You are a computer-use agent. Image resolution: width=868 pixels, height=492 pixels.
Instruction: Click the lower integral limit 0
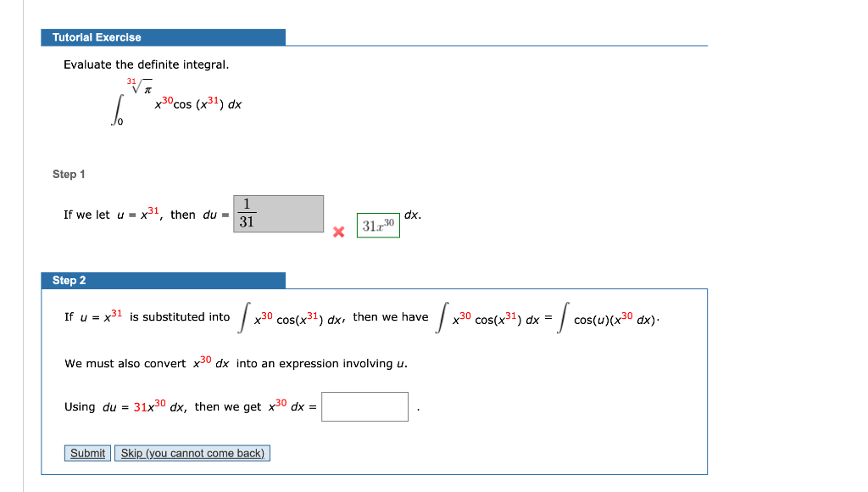(121, 122)
